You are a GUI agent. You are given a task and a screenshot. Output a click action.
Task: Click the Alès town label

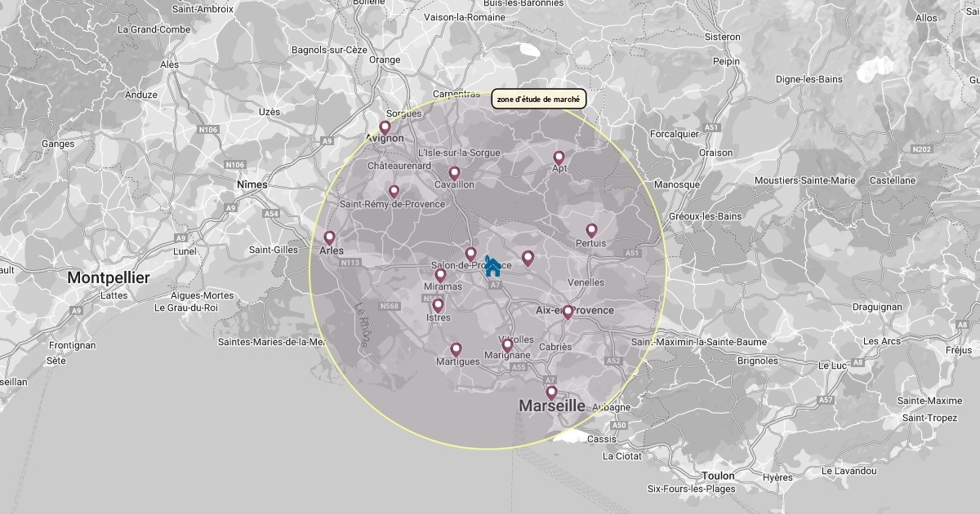pos(169,64)
